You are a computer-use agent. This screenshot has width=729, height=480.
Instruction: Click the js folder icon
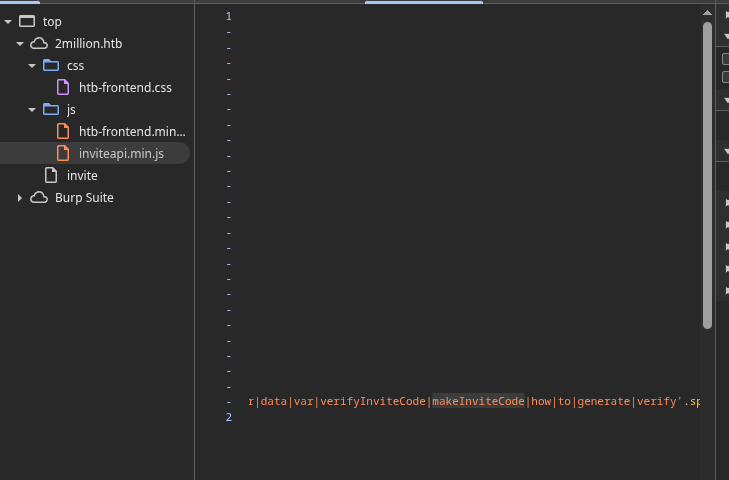[51, 109]
